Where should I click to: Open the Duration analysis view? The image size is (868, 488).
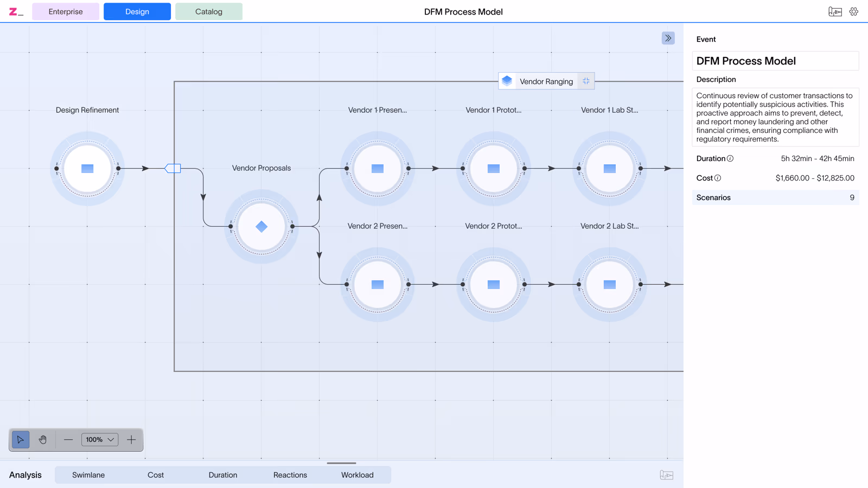click(x=223, y=475)
